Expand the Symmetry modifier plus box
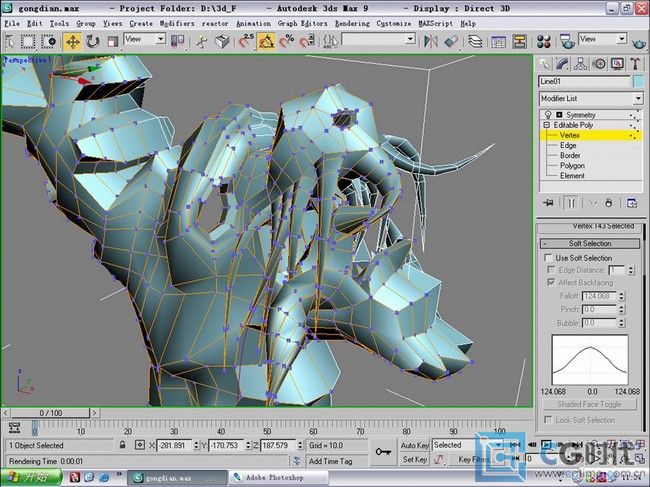 [x=559, y=114]
